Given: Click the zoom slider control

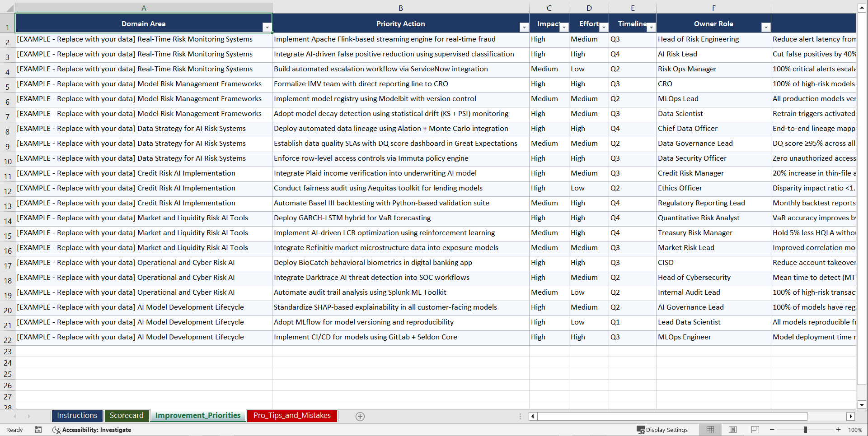Looking at the screenshot, I should tap(806, 429).
